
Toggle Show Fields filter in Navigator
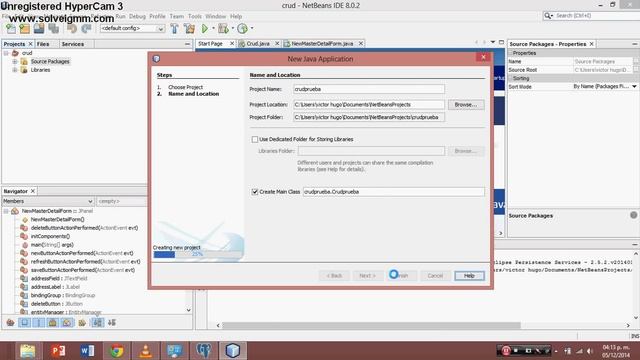pyautogui.click(x=25, y=323)
